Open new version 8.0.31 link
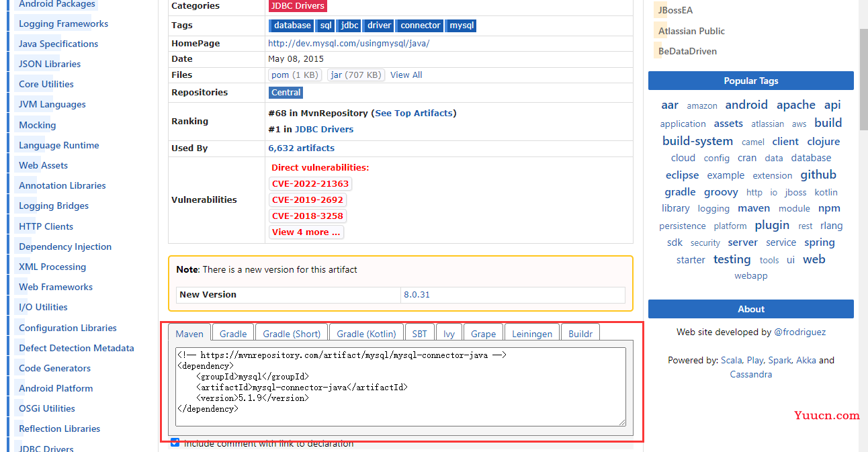This screenshot has height=452, width=868. point(417,294)
